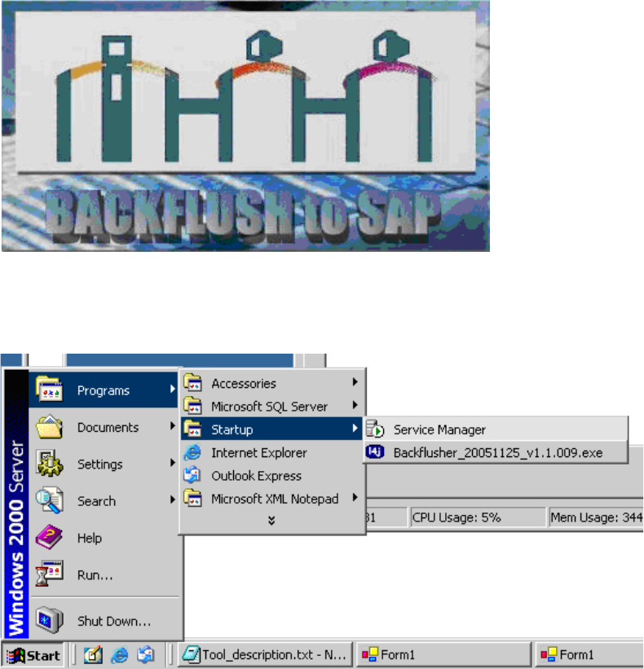This screenshot has width=644, height=669.
Task: Click Show Desktop quick launch icon
Action: pos(93,654)
